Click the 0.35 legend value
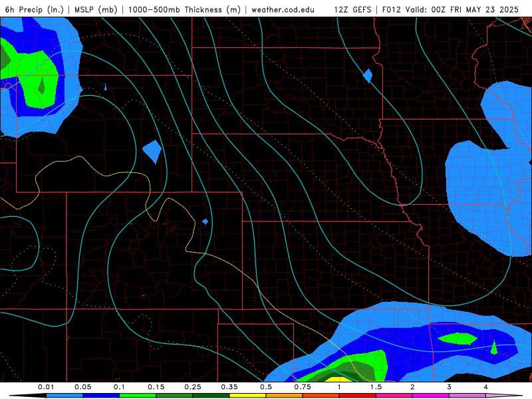The image size is (532, 399). click(229, 387)
